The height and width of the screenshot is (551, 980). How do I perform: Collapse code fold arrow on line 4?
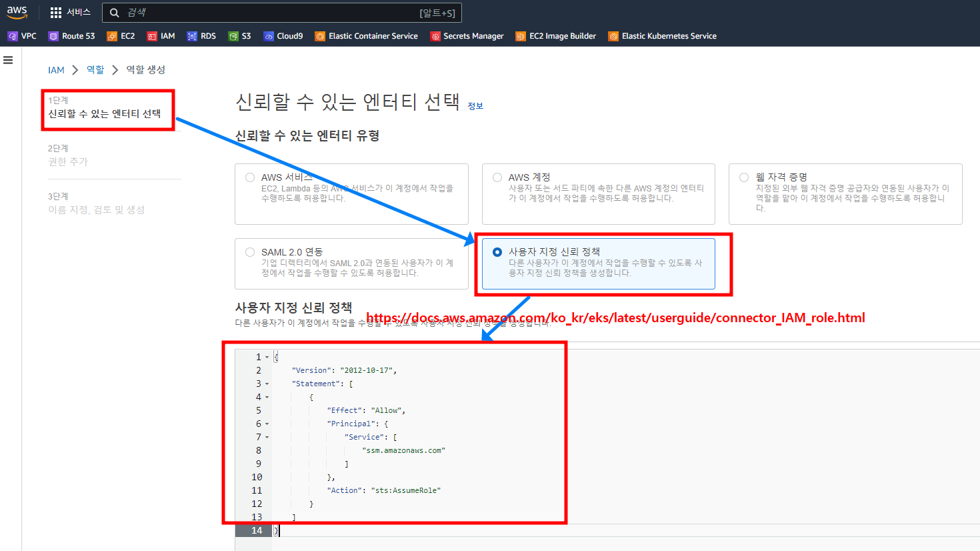[267, 397]
